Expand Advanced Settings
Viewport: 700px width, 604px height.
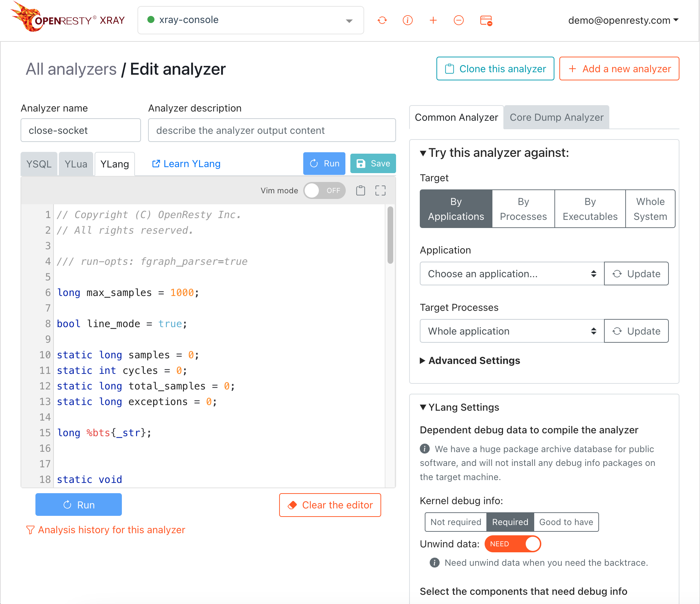tap(470, 360)
